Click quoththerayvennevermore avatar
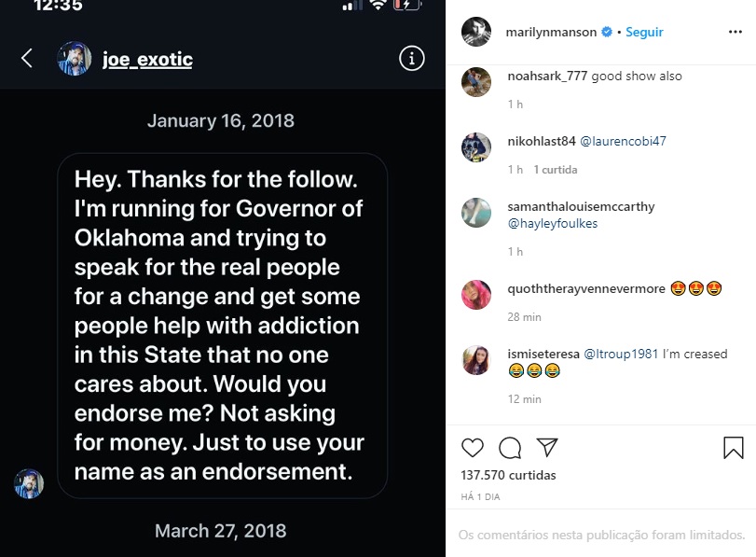 click(x=476, y=295)
